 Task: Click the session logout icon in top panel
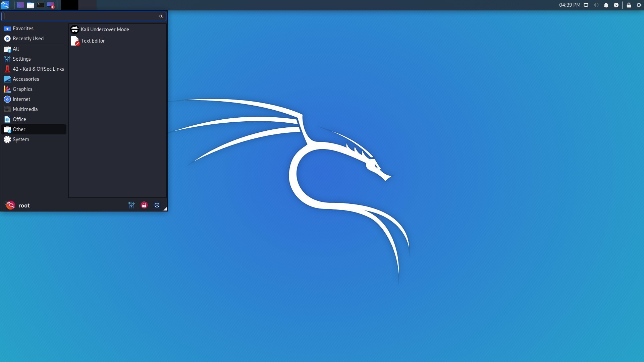639,5
